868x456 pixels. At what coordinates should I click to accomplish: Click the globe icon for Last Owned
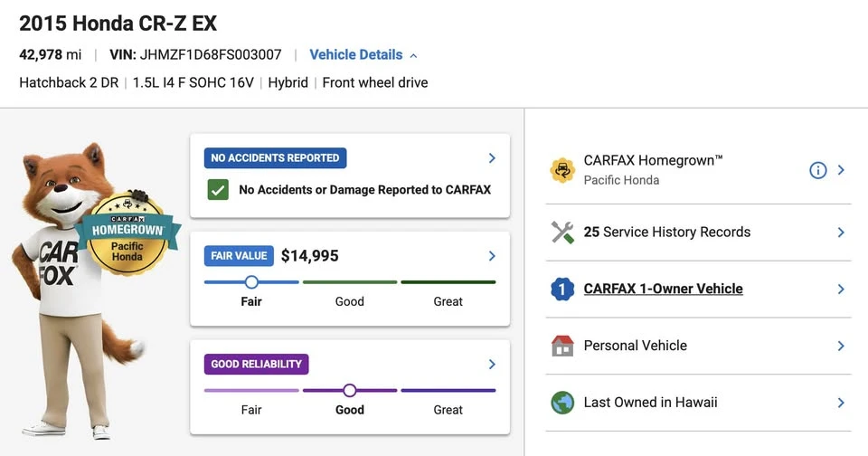tap(562, 403)
